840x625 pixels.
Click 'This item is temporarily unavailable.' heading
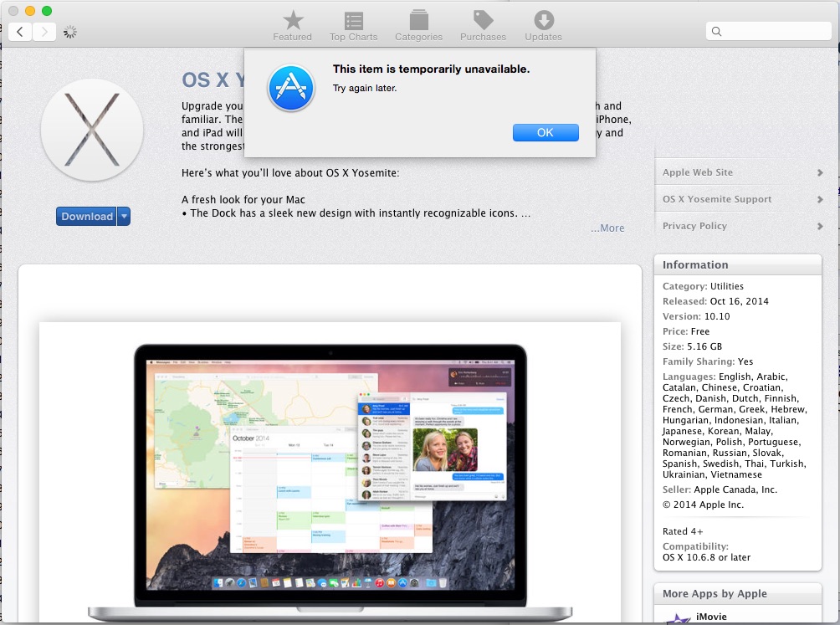click(431, 69)
